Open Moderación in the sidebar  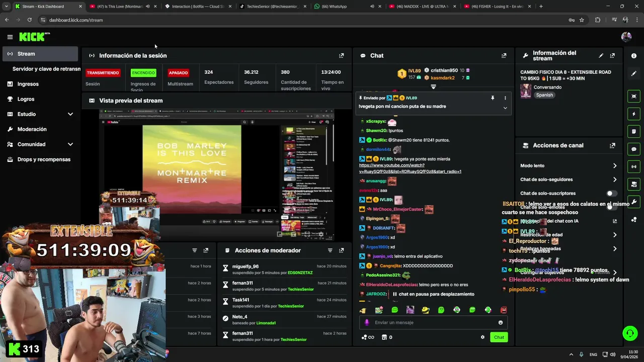pos(40,129)
